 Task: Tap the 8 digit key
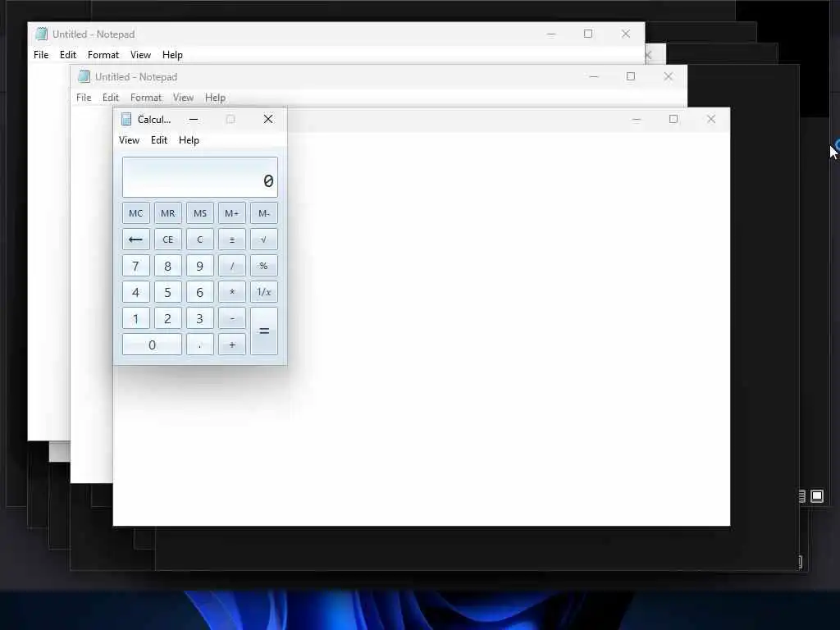167,266
